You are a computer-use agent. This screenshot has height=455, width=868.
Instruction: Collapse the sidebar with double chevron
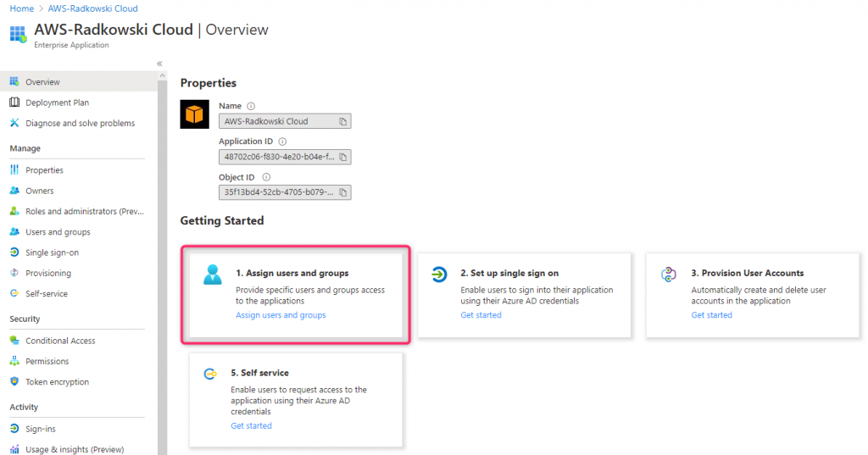click(x=159, y=64)
